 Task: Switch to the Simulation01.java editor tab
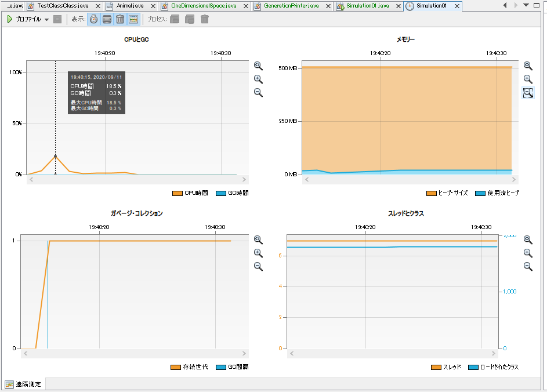(368, 6)
